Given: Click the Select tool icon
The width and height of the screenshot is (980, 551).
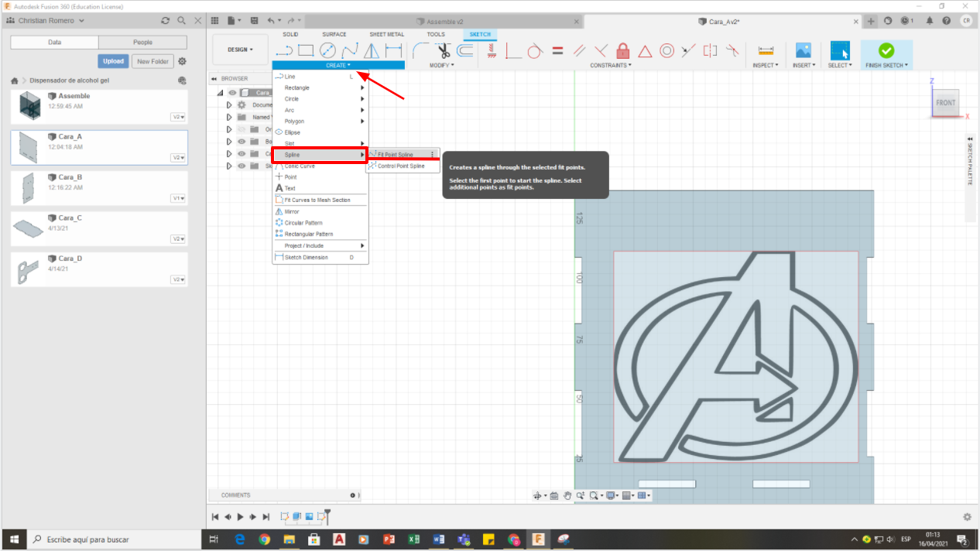Looking at the screenshot, I should [x=839, y=51].
